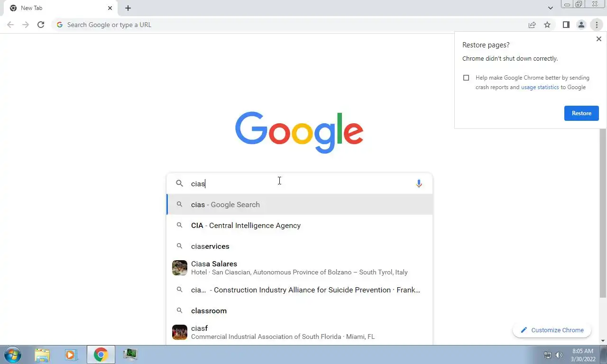Click the Google logo

(x=299, y=132)
